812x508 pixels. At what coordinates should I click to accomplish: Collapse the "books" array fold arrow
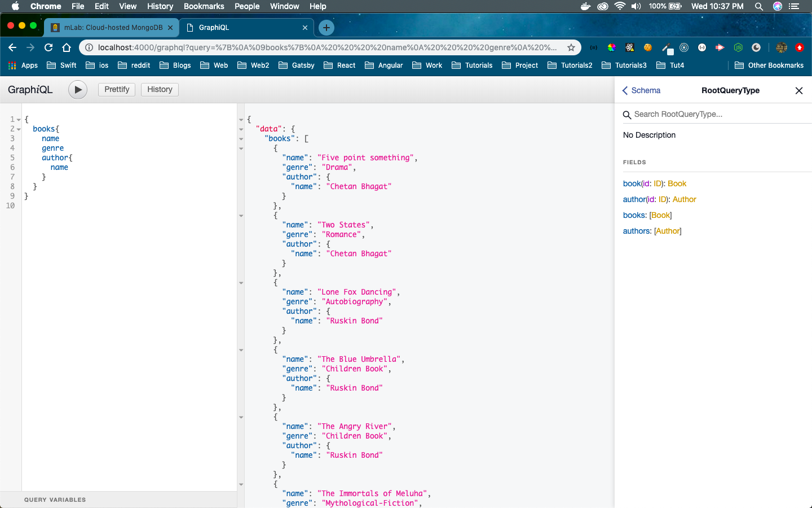point(241,139)
